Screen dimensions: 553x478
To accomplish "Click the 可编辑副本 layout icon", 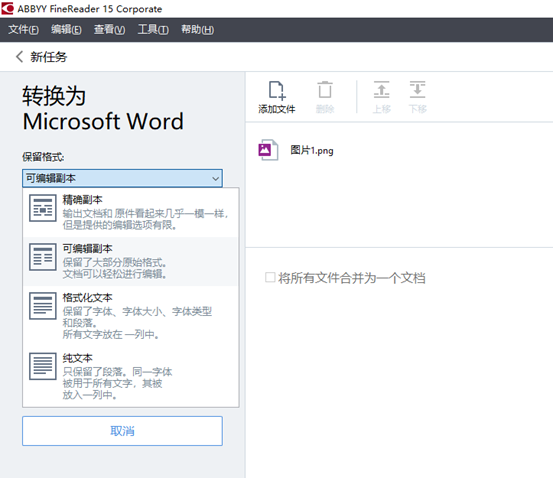I will pos(43,257).
